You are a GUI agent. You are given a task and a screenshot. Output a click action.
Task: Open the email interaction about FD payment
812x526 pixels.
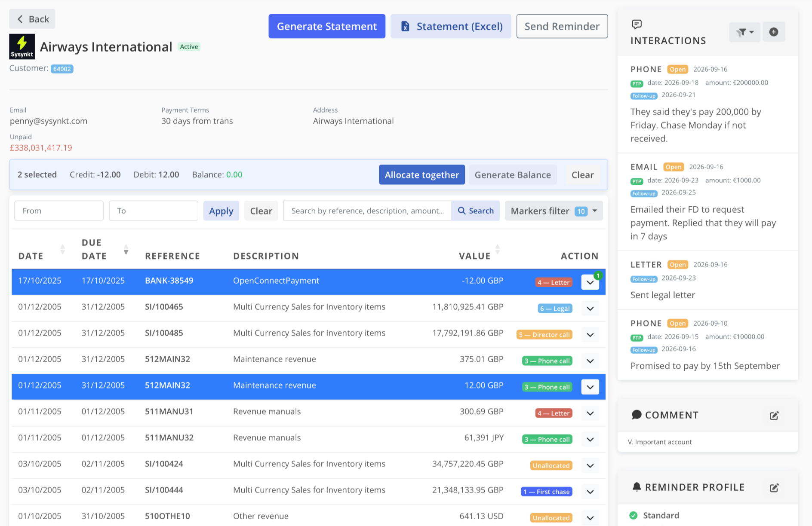(x=707, y=202)
